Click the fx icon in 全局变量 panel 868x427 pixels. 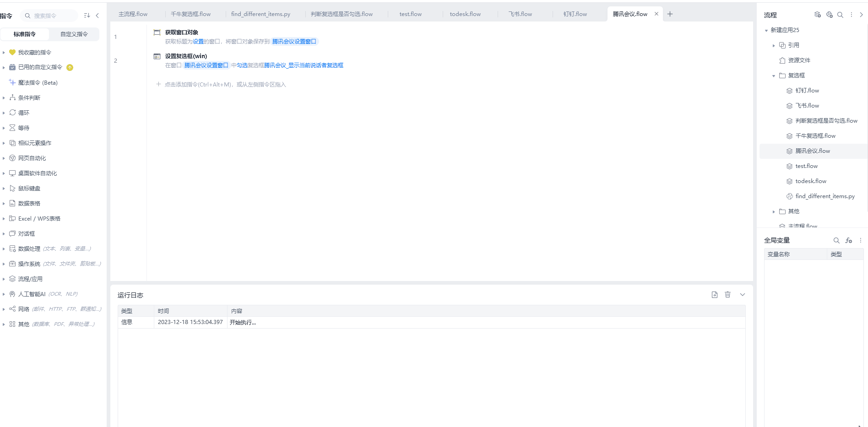pyautogui.click(x=849, y=240)
